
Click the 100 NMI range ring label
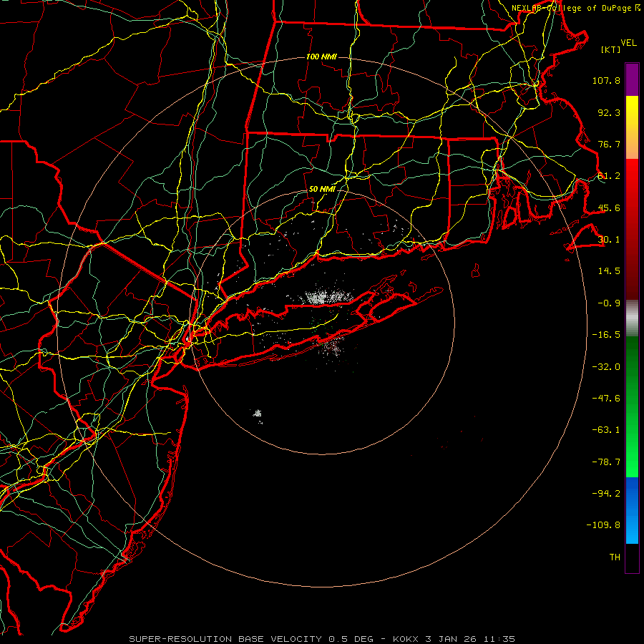[321, 57]
